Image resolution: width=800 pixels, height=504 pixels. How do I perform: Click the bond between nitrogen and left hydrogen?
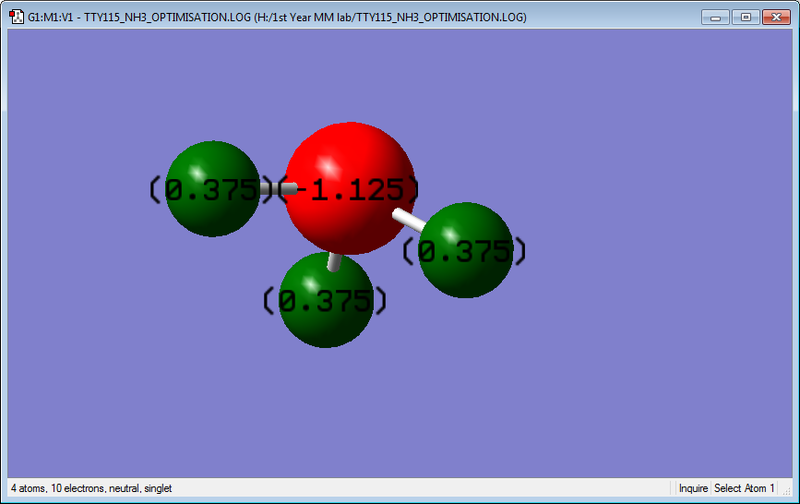tap(278, 189)
